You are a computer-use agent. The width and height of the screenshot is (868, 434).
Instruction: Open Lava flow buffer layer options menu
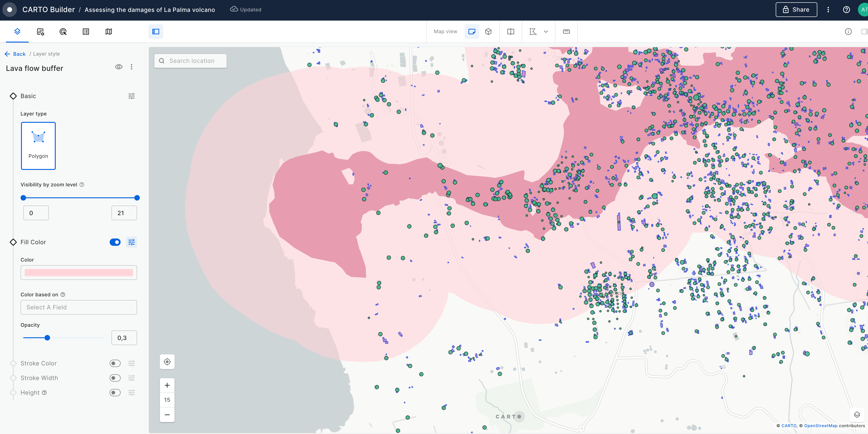click(x=131, y=67)
